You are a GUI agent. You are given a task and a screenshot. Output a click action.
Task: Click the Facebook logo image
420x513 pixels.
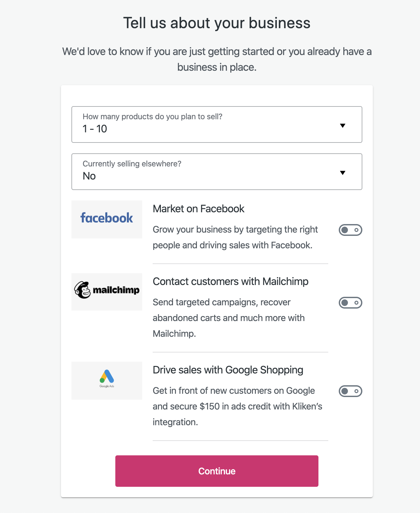click(107, 219)
